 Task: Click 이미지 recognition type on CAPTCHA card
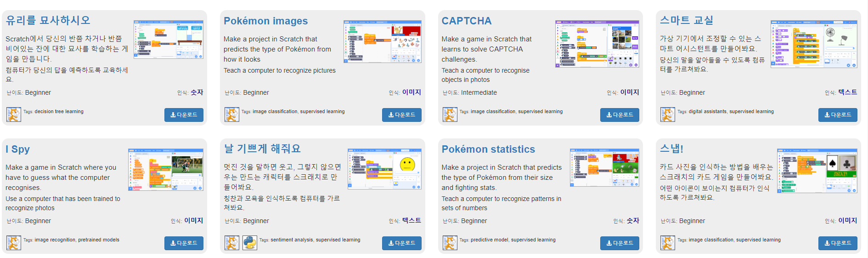[630, 92]
